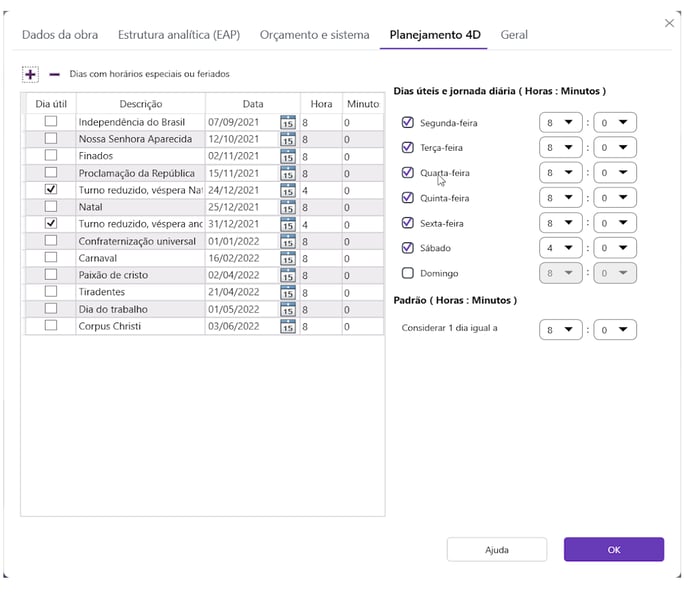The width and height of the screenshot is (688, 594).
Task: Open the Orçamento e sistema tab
Action: (314, 35)
